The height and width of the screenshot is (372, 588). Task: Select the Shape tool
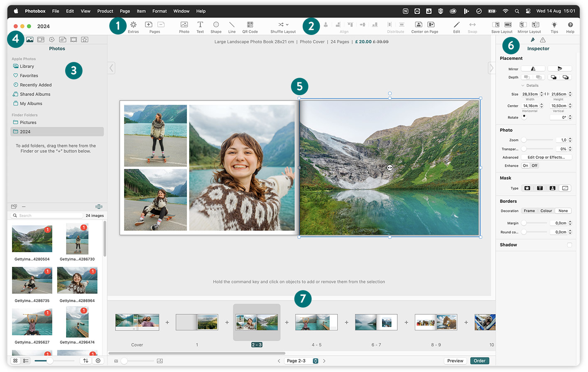(216, 25)
